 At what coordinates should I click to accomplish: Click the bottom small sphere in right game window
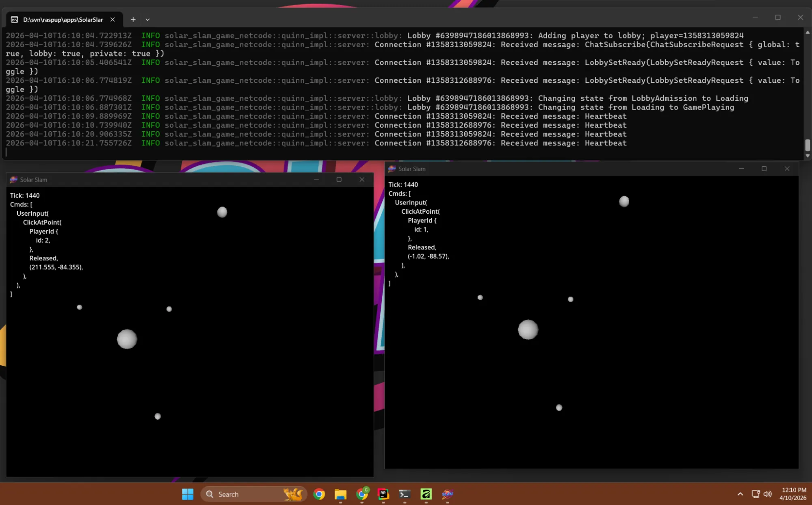559,407
